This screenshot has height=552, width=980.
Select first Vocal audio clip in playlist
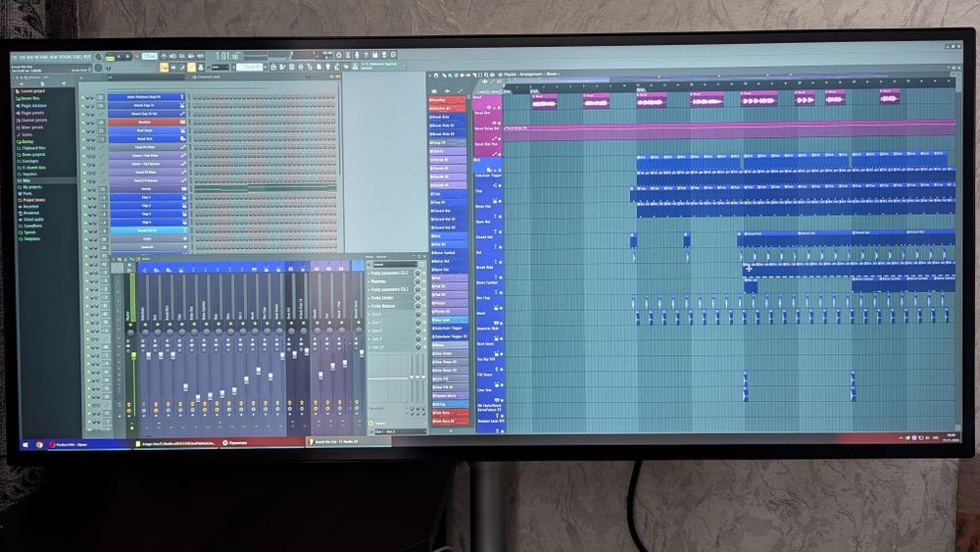[545, 102]
